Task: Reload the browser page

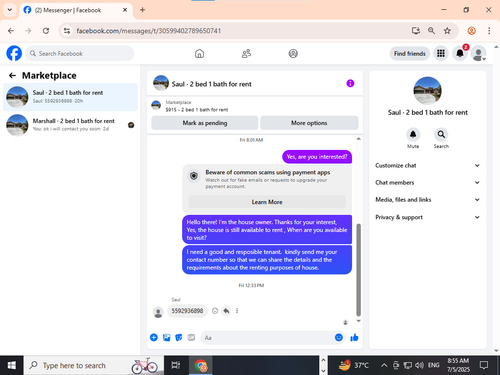Action: click(x=46, y=31)
